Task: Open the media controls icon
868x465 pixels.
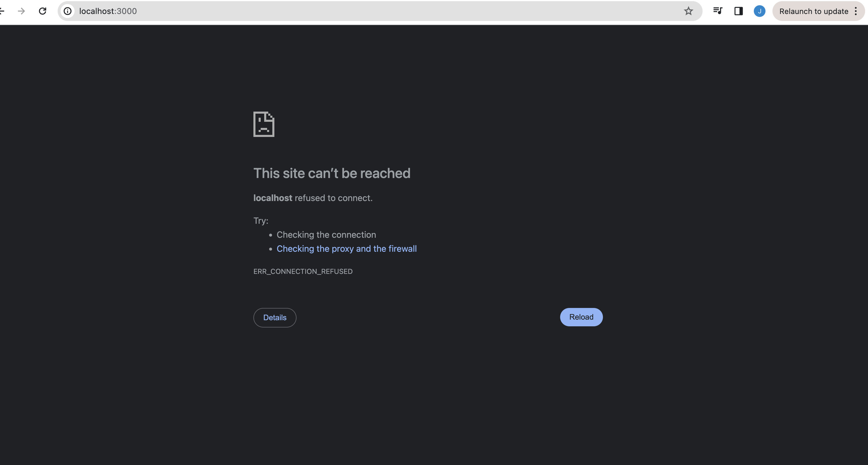Action: tap(718, 11)
